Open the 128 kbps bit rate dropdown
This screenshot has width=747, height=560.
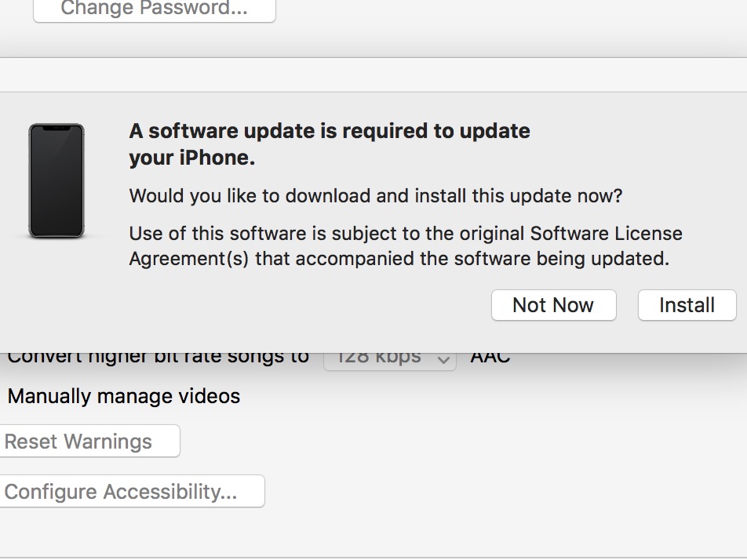tap(390, 358)
